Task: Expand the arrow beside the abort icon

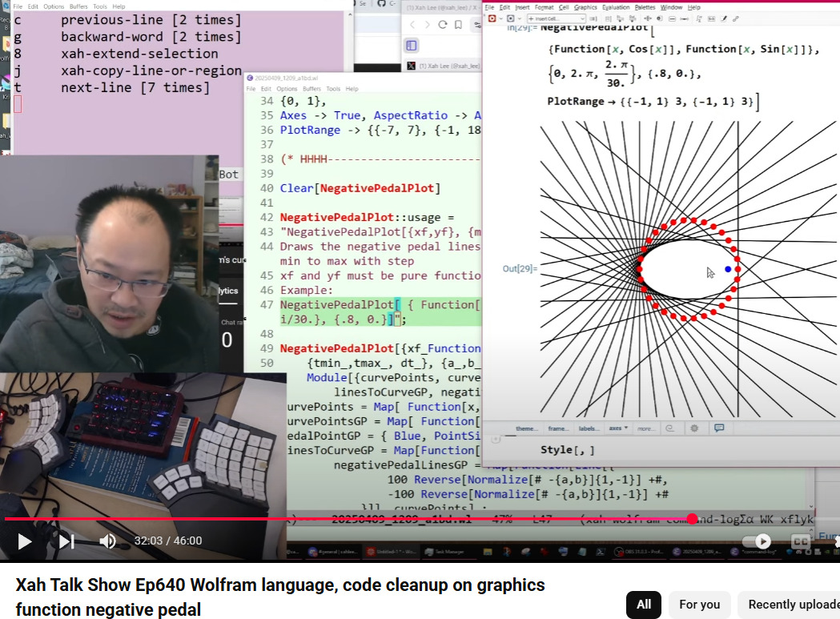Action: point(519,18)
